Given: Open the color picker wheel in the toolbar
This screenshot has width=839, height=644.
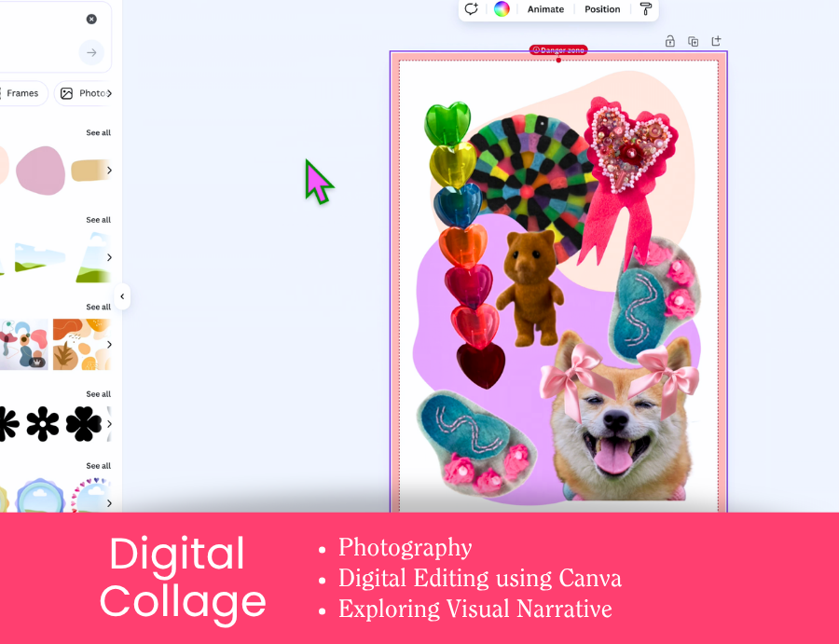Looking at the screenshot, I should pyautogui.click(x=502, y=9).
